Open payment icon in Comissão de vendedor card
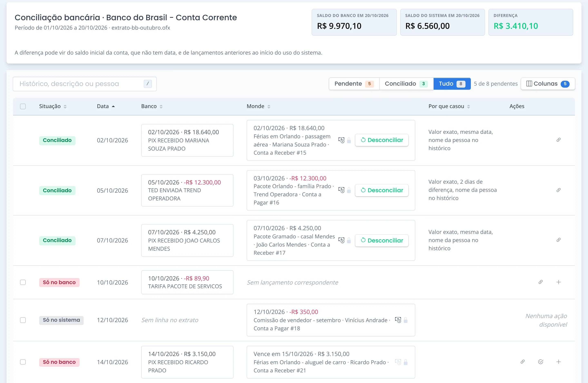Image resolution: width=588 pixels, height=383 pixels. (x=398, y=320)
